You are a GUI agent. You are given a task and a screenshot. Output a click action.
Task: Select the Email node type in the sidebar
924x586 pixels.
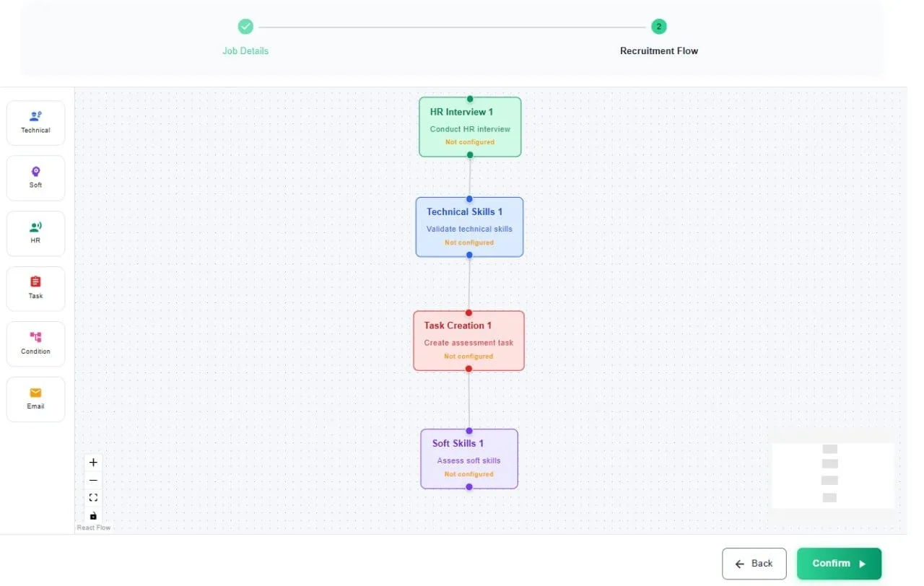[35, 399]
